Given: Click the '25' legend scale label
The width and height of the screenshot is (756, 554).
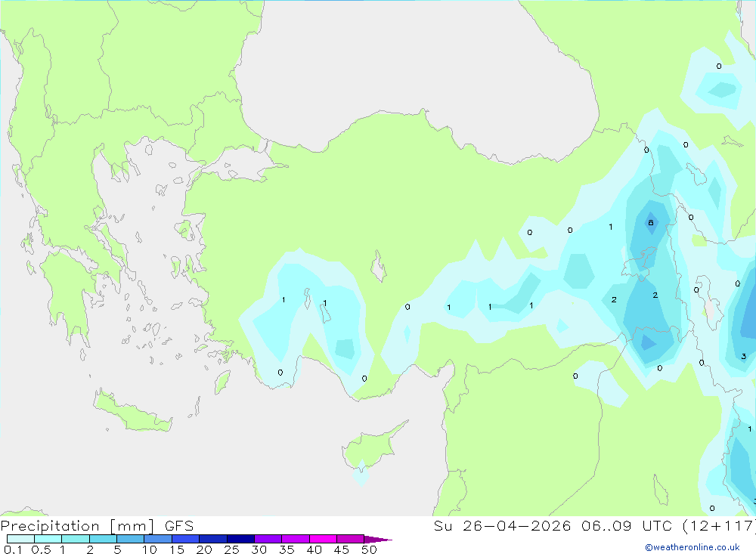Looking at the screenshot, I should coord(232,549).
